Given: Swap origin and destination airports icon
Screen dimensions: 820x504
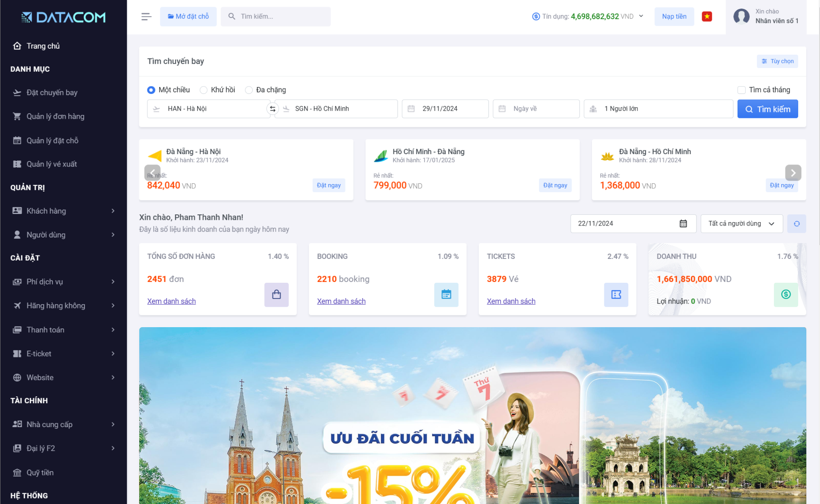Looking at the screenshot, I should coord(272,109).
